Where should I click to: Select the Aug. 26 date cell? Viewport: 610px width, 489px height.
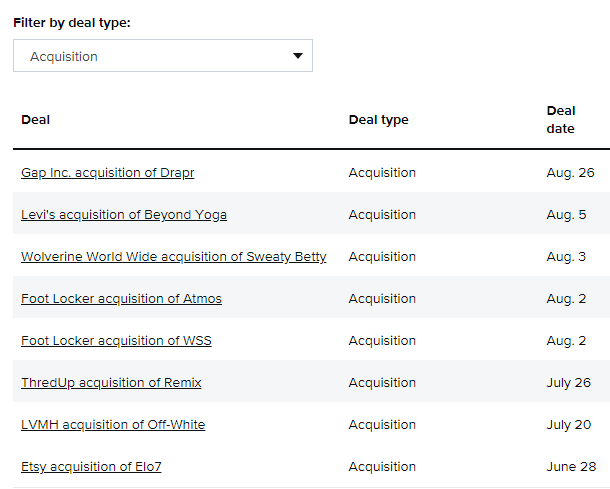coord(570,173)
